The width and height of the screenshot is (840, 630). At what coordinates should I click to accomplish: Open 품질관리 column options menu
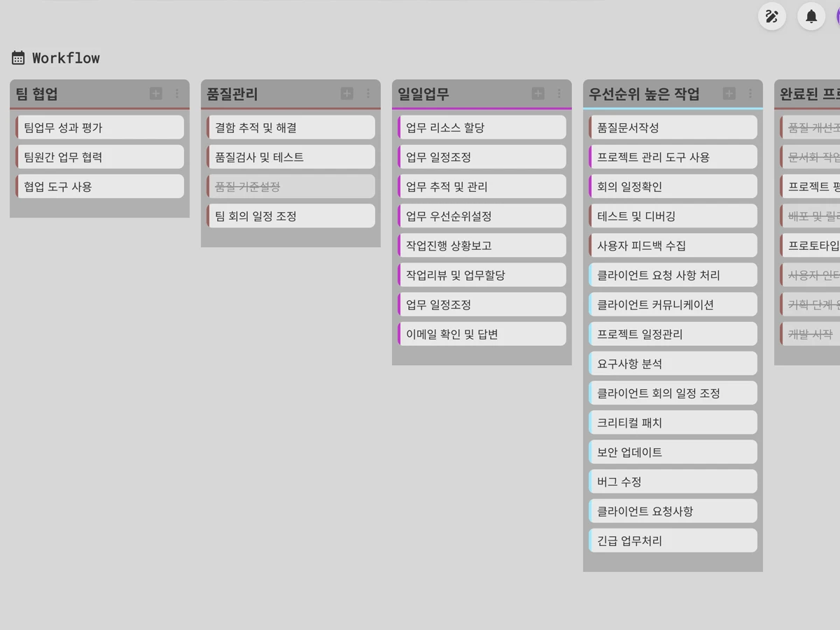tap(368, 93)
